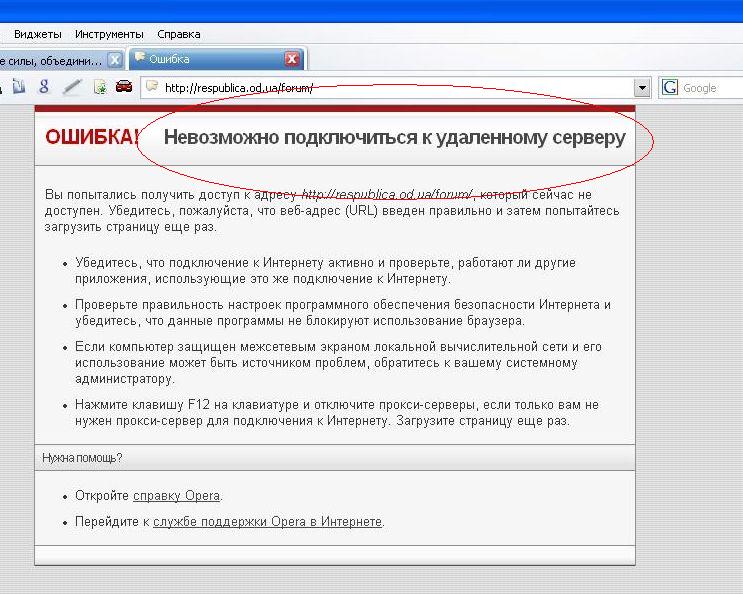Viewport: 743px width, 594px height.
Task: Click bullet 'Убедитесь, что подключение к Интернету активно'
Action: 326,271
